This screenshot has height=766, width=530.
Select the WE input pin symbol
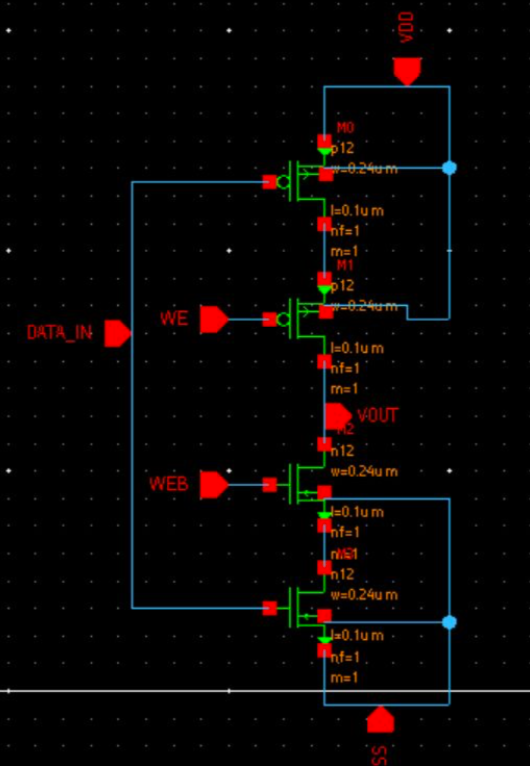[x=214, y=319]
